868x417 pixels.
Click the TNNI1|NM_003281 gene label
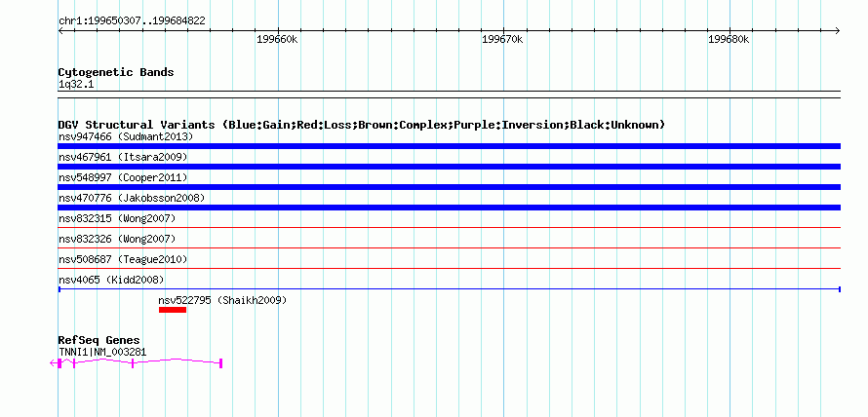[x=102, y=352]
